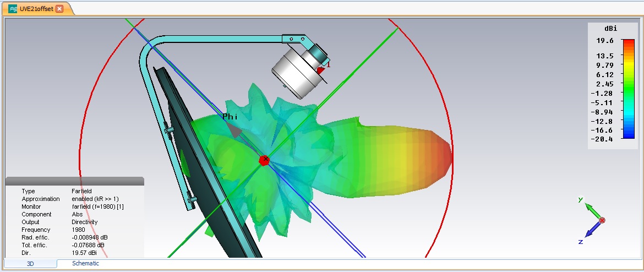Screen dimensions: 644x272
Task: Close the UVE21offset tab
Action: (x=59, y=9)
